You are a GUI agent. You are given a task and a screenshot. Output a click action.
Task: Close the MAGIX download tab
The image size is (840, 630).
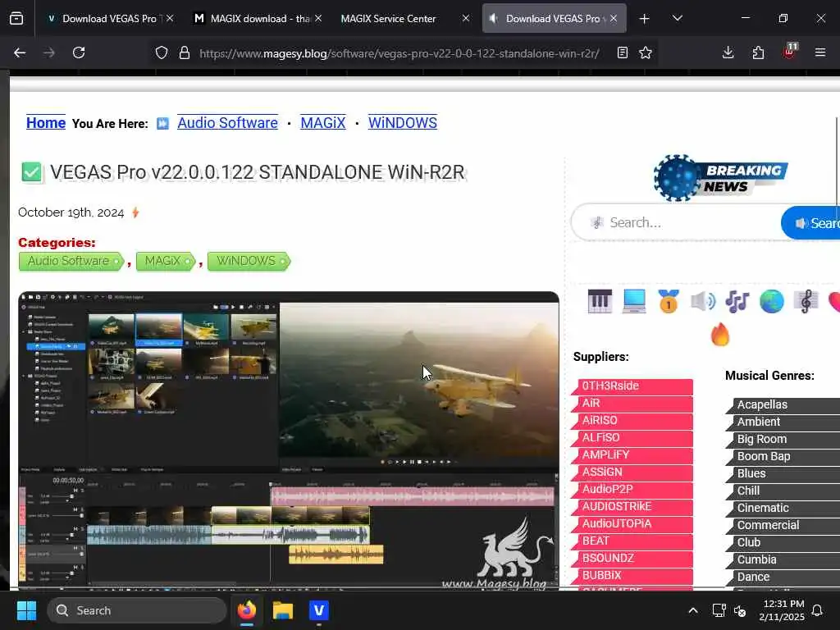318,18
